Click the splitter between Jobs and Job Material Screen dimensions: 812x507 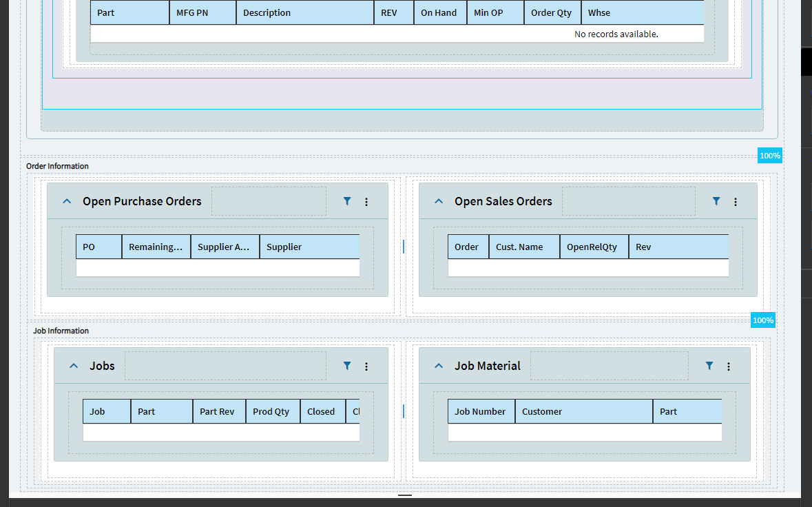click(x=404, y=411)
